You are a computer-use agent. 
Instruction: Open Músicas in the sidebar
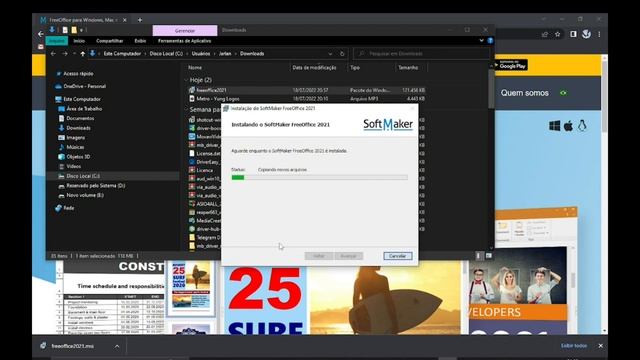(x=75, y=147)
